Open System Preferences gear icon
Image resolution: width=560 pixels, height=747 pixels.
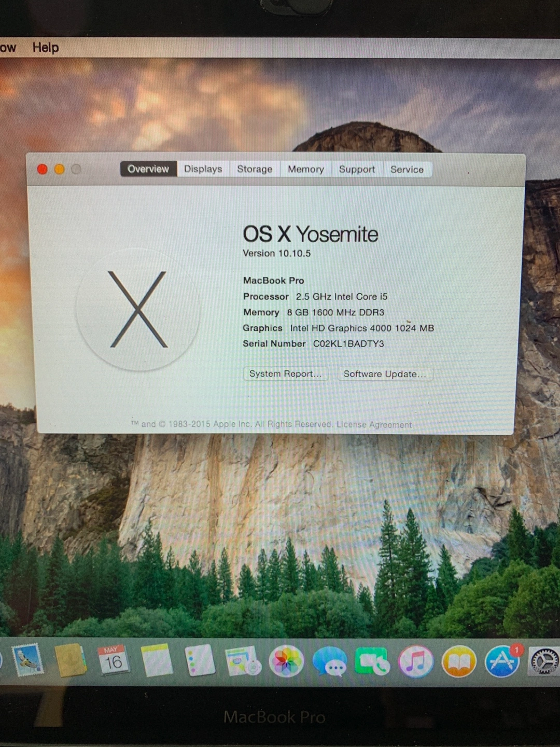pos(544,661)
